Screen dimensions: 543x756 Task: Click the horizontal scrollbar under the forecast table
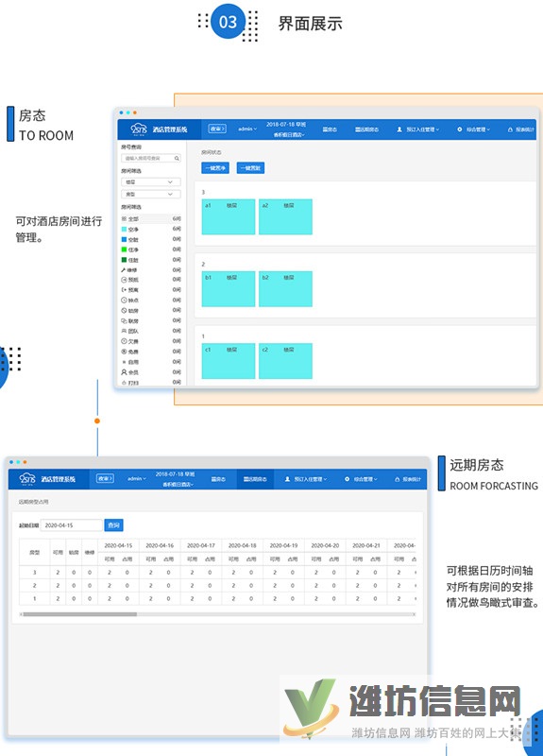[x=218, y=614]
